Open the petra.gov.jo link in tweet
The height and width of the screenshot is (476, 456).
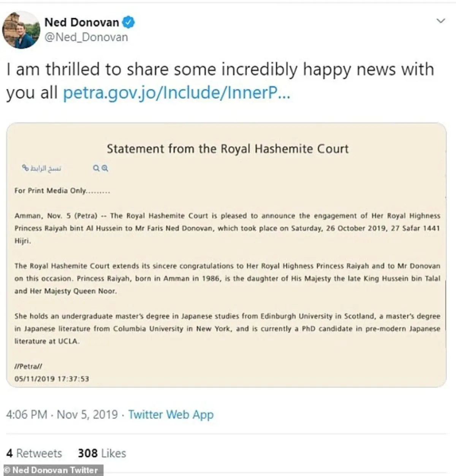176,93
